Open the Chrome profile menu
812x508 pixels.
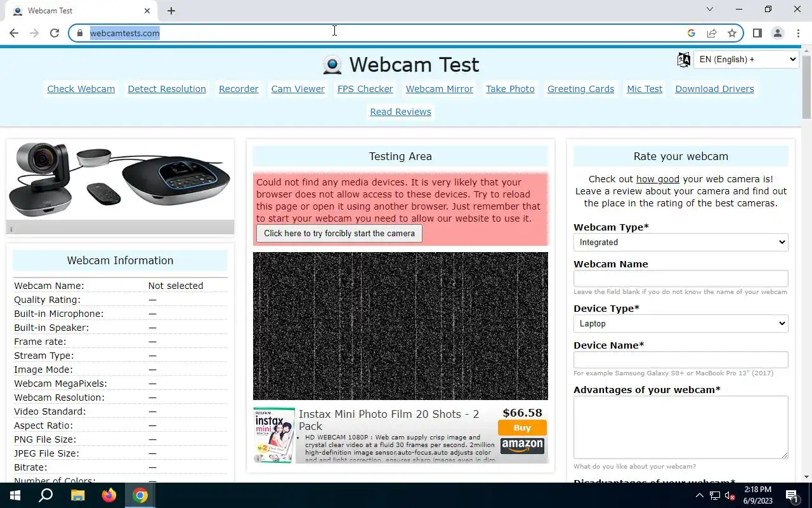pos(777,33)
